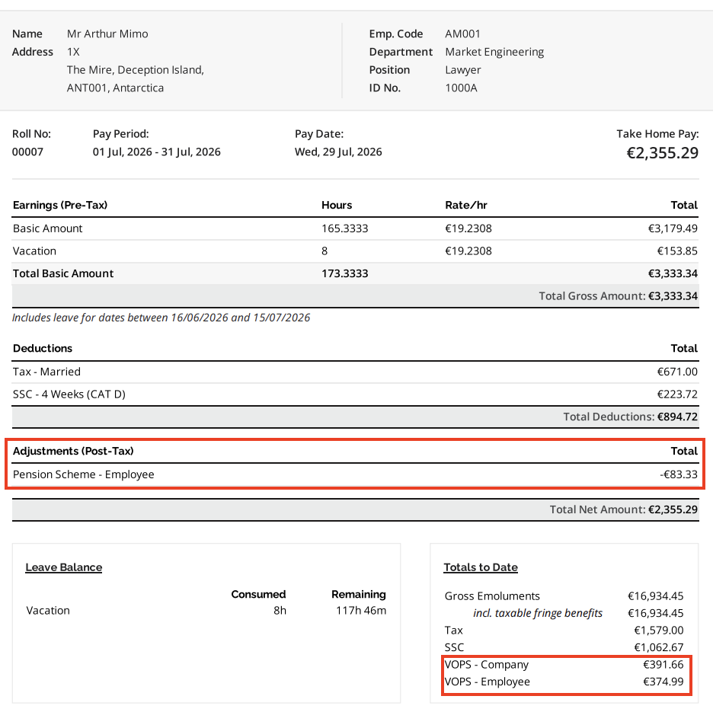The image size is (713, 728).
Task: Click the Pay Period date range
Action: tap(156, 152)
